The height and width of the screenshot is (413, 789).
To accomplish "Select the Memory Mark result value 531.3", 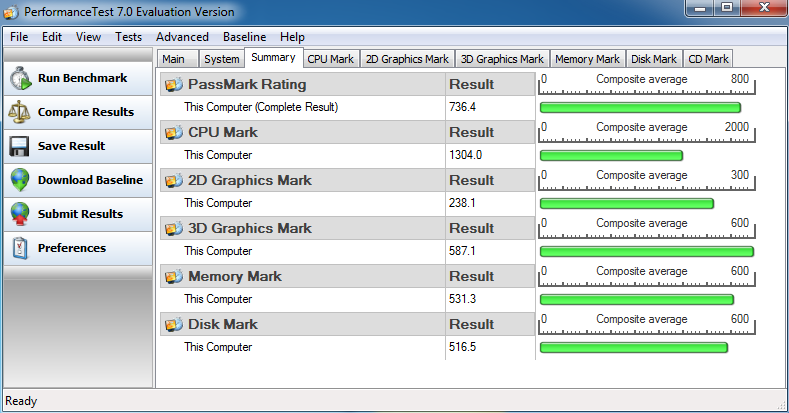I will 465,299.
